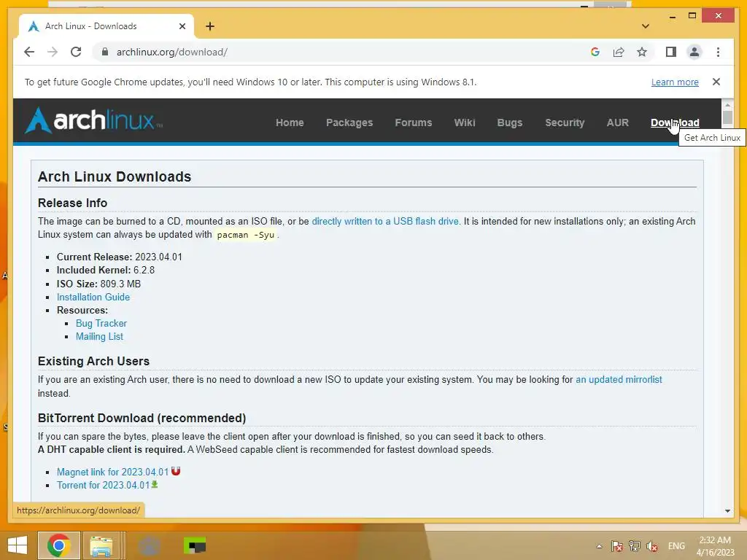
Task: Click the taskbar clock showing 2:32 AM
Action: (x=715, y=546)
